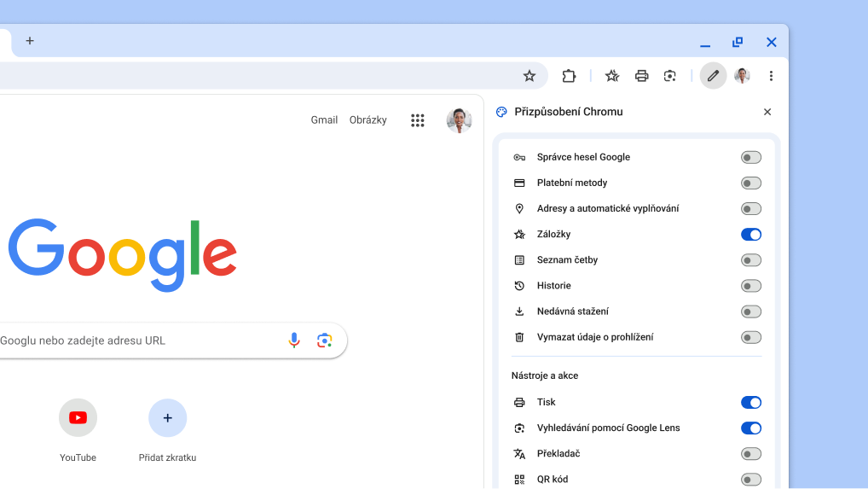Click the Google Lens toolbar icon
Screen dimensions: 868x489
tap(670, 76)
